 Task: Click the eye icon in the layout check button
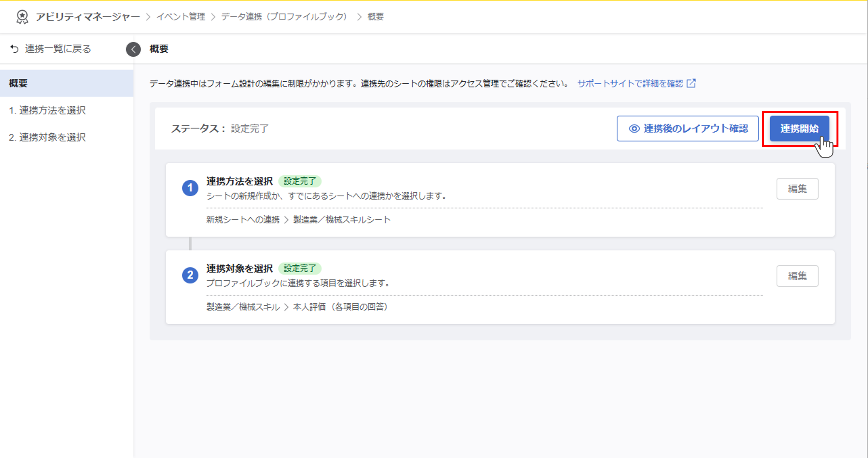click(634, 129)
